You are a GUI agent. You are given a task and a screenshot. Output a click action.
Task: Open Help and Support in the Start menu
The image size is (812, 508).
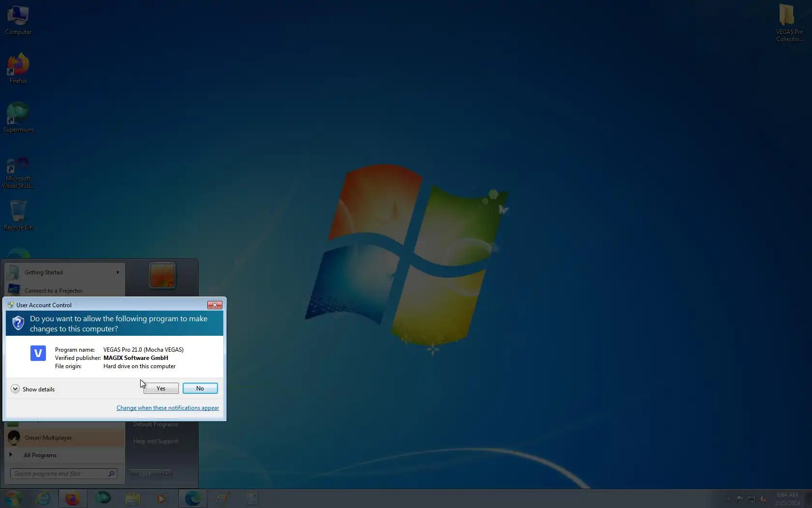click(156, 441)
